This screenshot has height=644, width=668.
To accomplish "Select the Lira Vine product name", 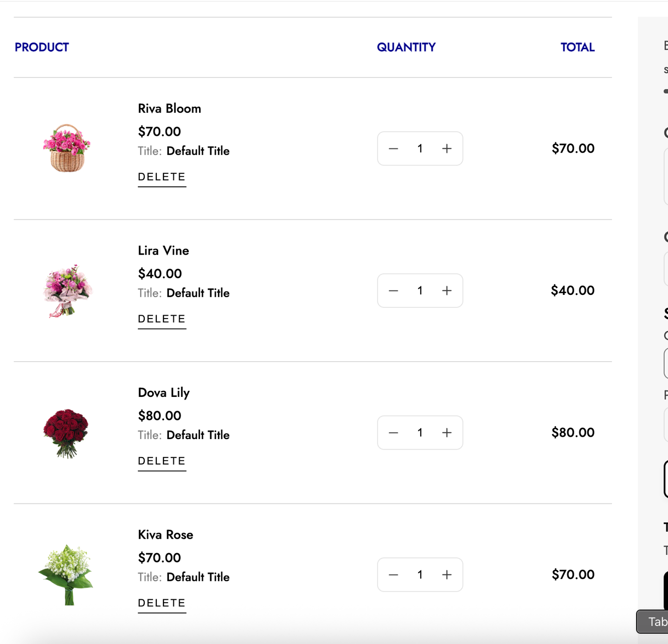I will click(x=163, y=250).
